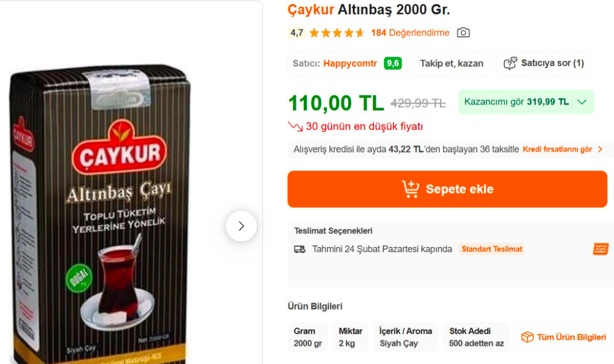
Task: Click the five-star rating icons
Action: point(337,33)
